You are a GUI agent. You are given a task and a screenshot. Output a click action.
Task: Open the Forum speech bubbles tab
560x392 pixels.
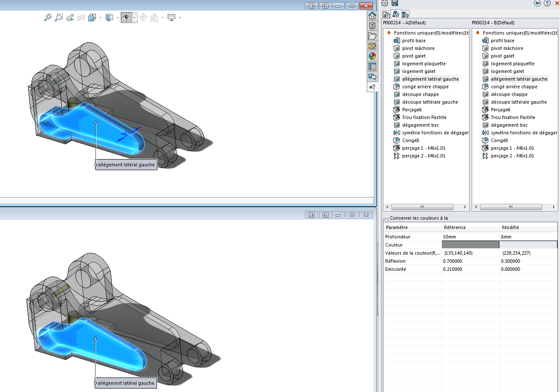tap(372, 77)
